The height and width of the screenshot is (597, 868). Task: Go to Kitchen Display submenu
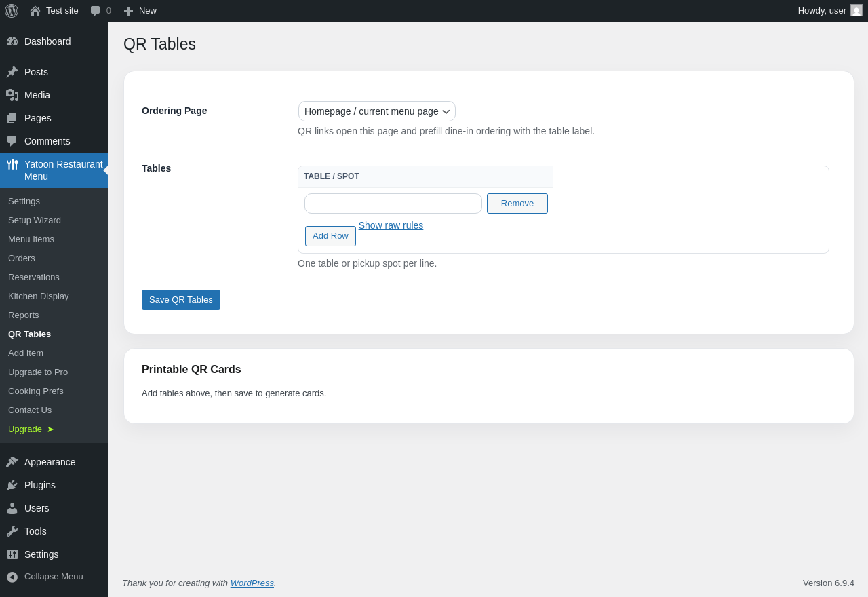[x=39, y=296]
